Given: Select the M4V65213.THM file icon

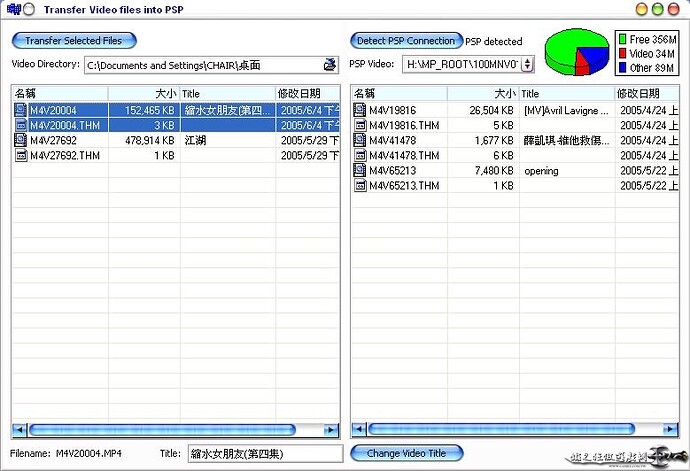Looking at the screenshot, I should tap(360, 186).
